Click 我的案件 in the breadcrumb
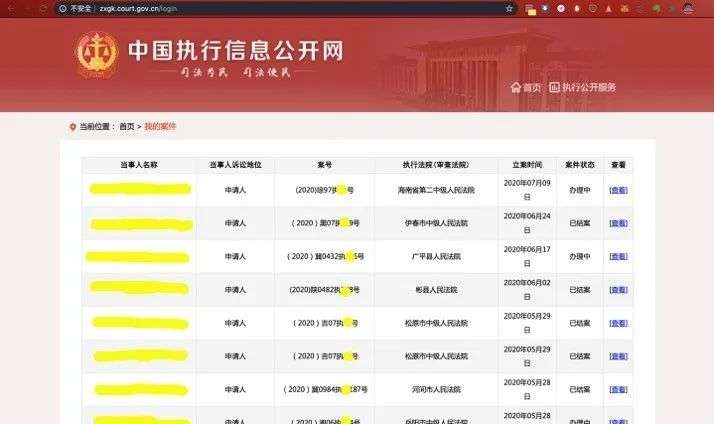714x424 pixels. click(160, 127)
